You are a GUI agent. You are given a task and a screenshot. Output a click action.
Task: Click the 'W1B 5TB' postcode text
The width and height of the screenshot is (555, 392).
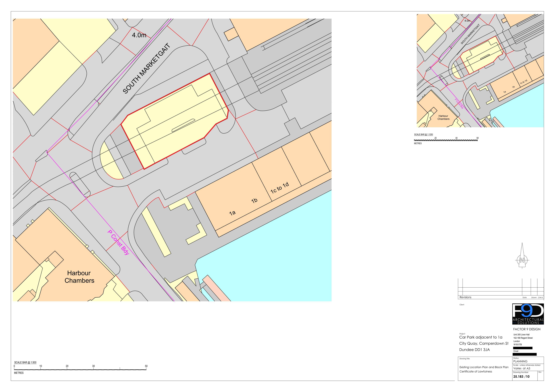[517, 345]
